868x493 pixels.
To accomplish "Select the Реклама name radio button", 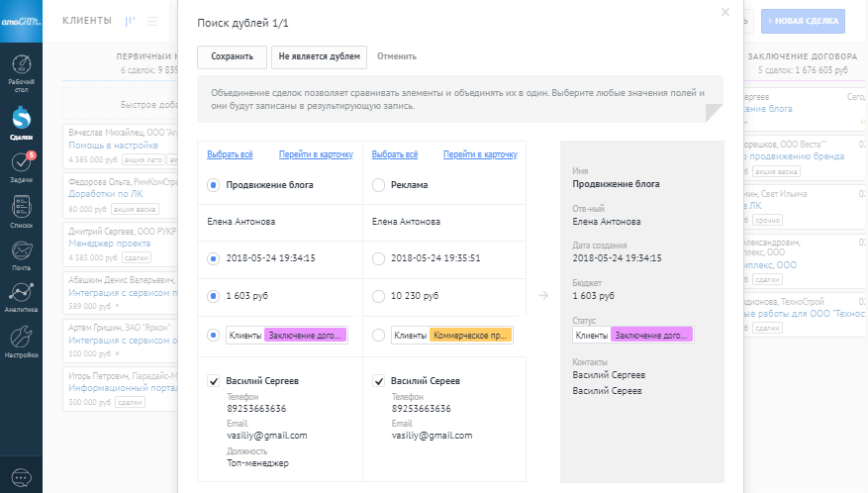I will [378, 184].
